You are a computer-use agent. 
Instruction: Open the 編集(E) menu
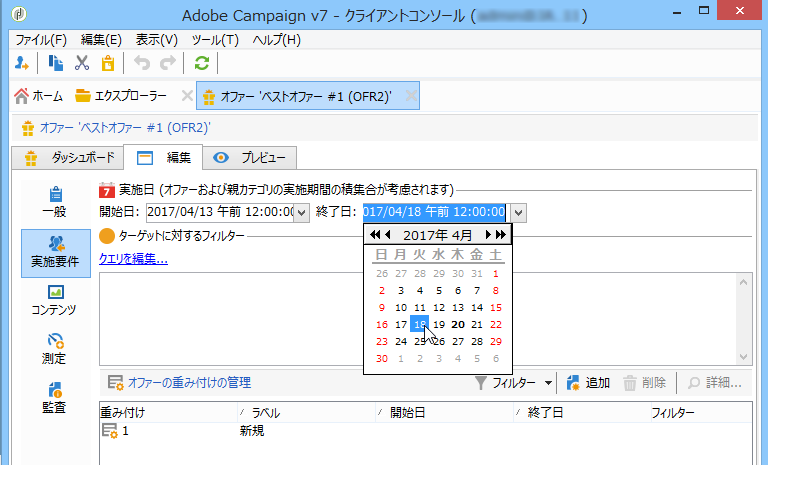pos(101,40)
